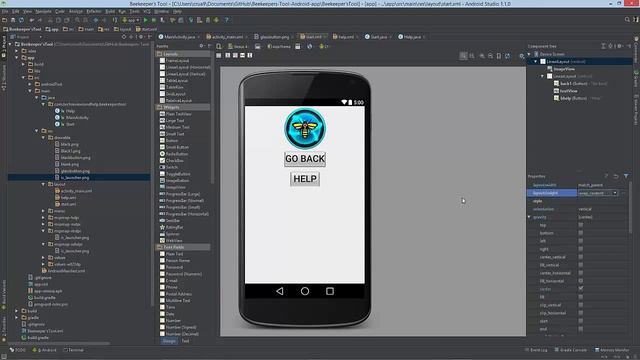
Task: Click the designer refresh icon beside zoom controls
Action: [507, 56]
